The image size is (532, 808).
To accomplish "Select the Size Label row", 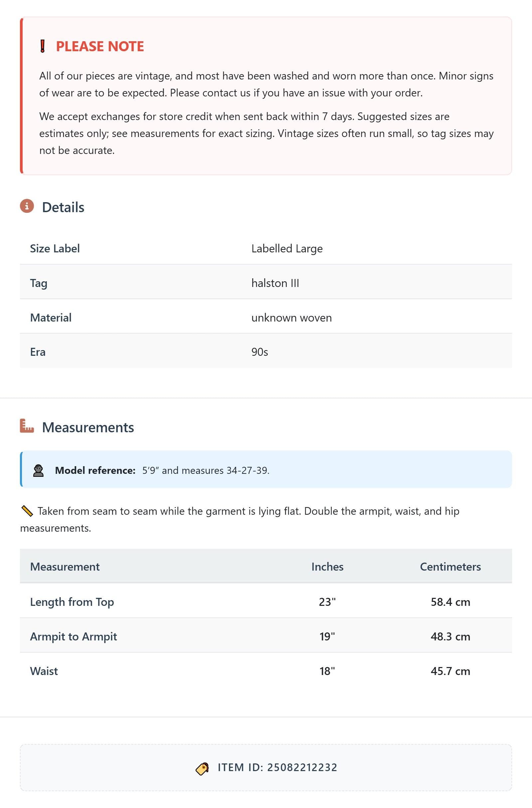I will click(266, 248).
